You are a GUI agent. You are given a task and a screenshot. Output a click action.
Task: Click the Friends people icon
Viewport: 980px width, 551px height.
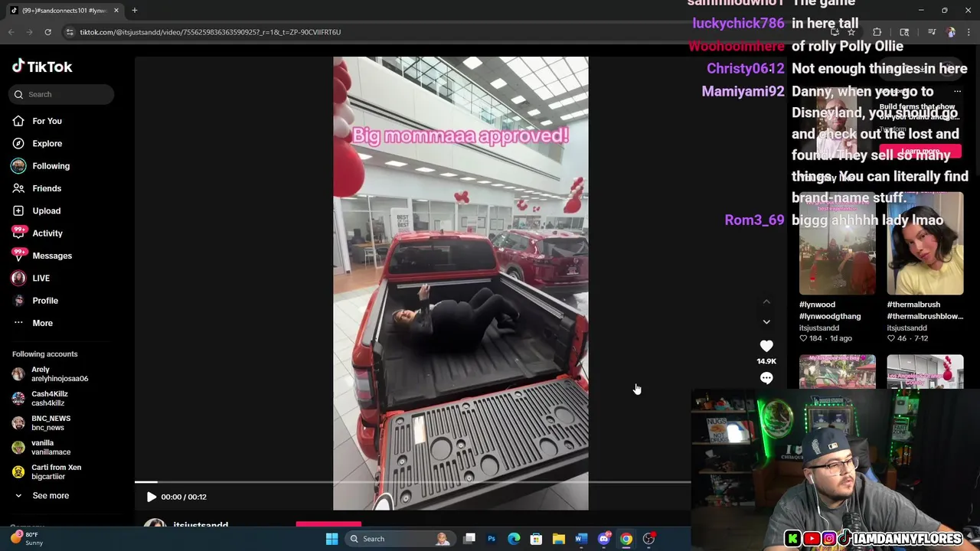click(18, 188)
